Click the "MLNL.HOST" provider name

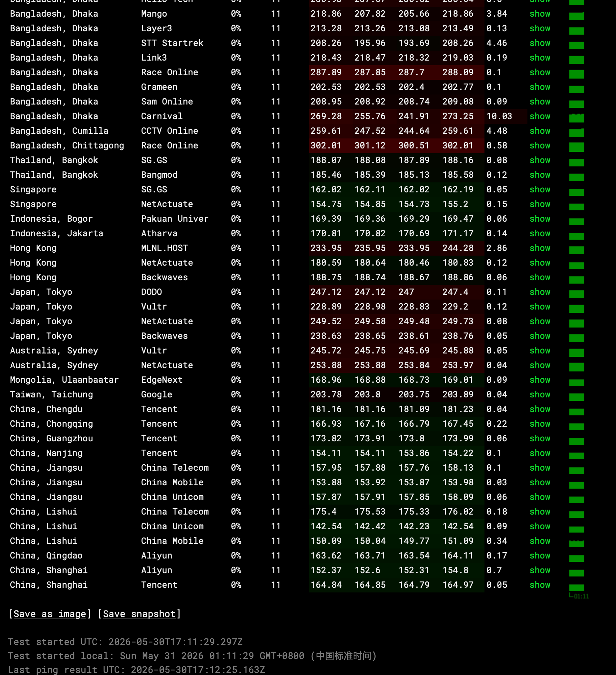point(164,248)
